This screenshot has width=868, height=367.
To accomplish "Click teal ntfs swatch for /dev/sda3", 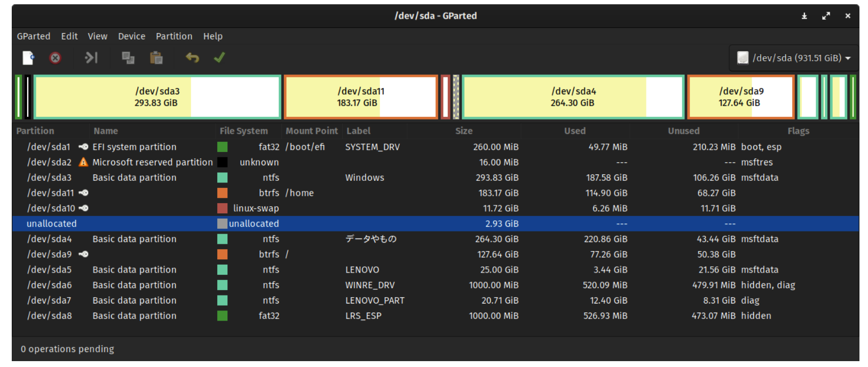I will click(223, 178).
